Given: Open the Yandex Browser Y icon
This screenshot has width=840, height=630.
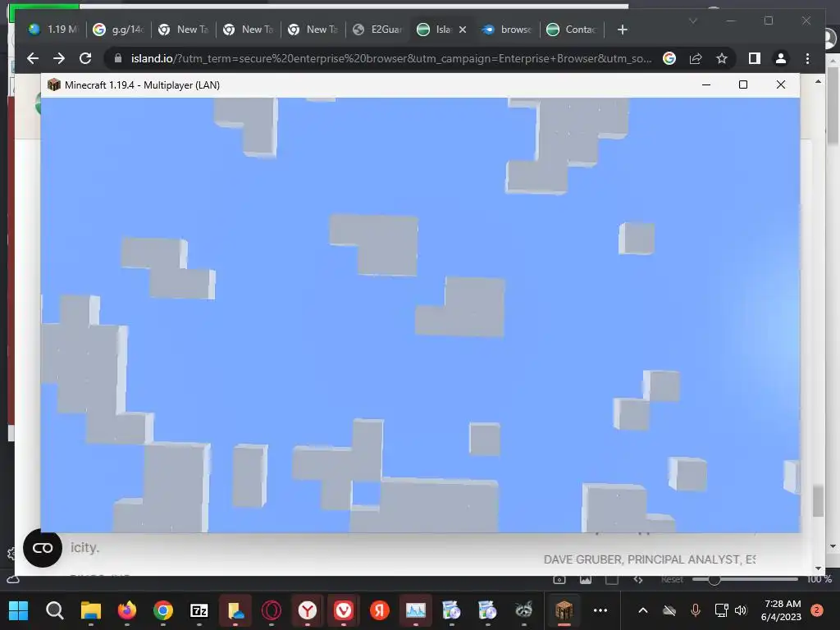Looking at the screenshot, I should pyautogui.click(x=308, y=610).
